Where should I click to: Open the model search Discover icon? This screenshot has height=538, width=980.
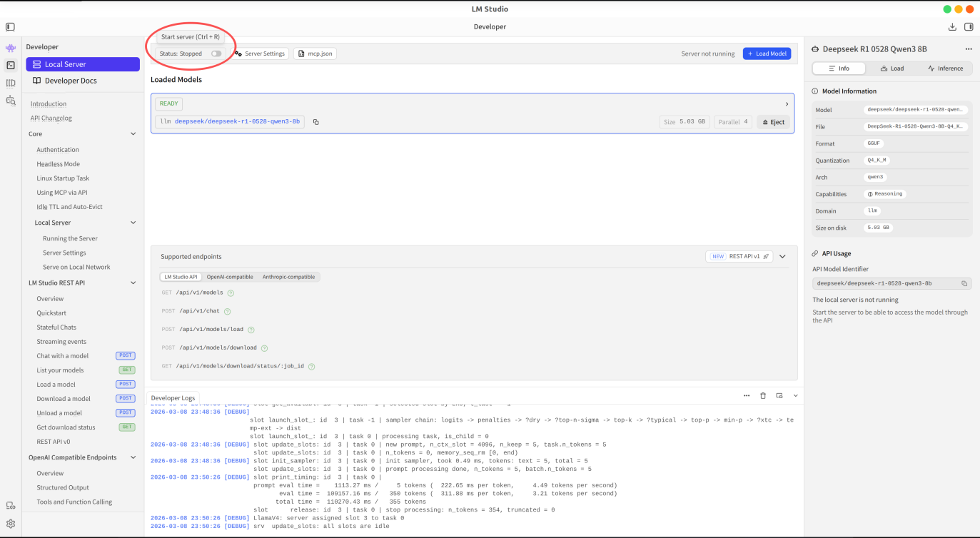(11, 101)
